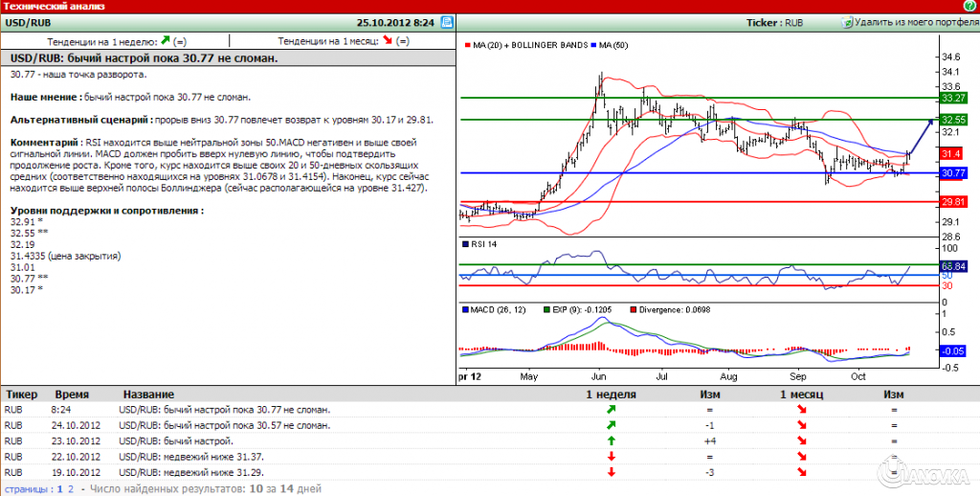
Task: Go to page 2 of results
Action: tap(70, 488)
